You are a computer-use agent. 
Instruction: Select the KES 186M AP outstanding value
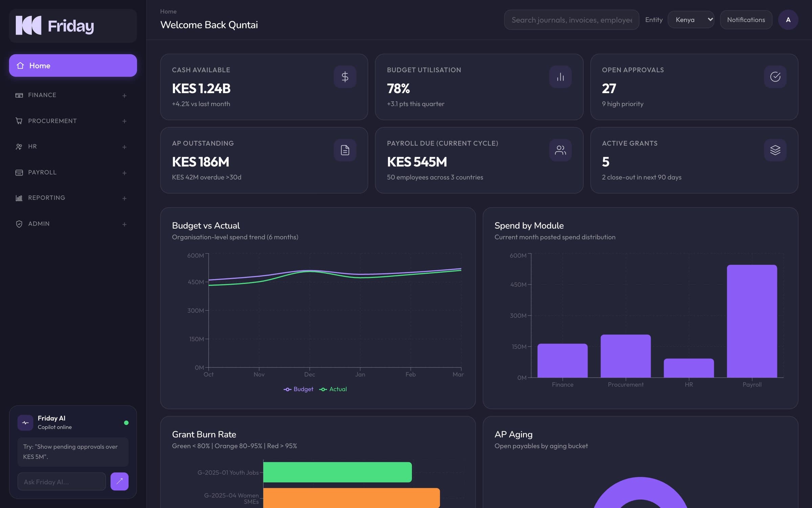201,162
